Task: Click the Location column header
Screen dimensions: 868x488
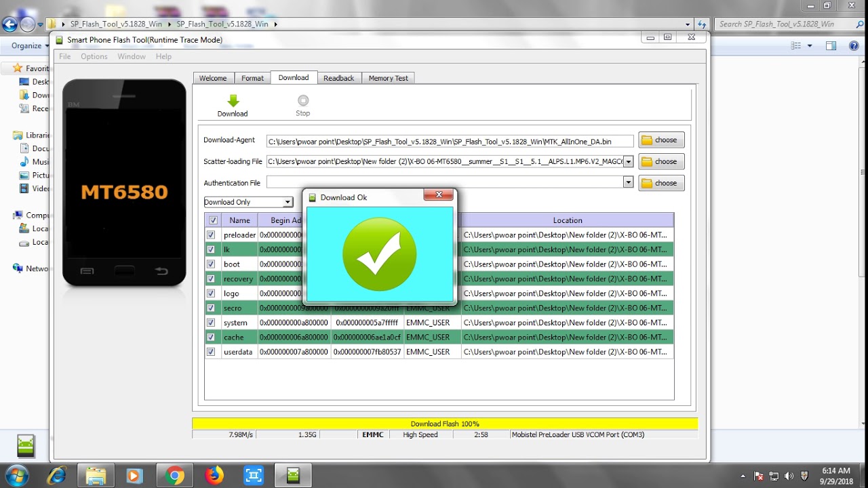Action: [568, 220]
